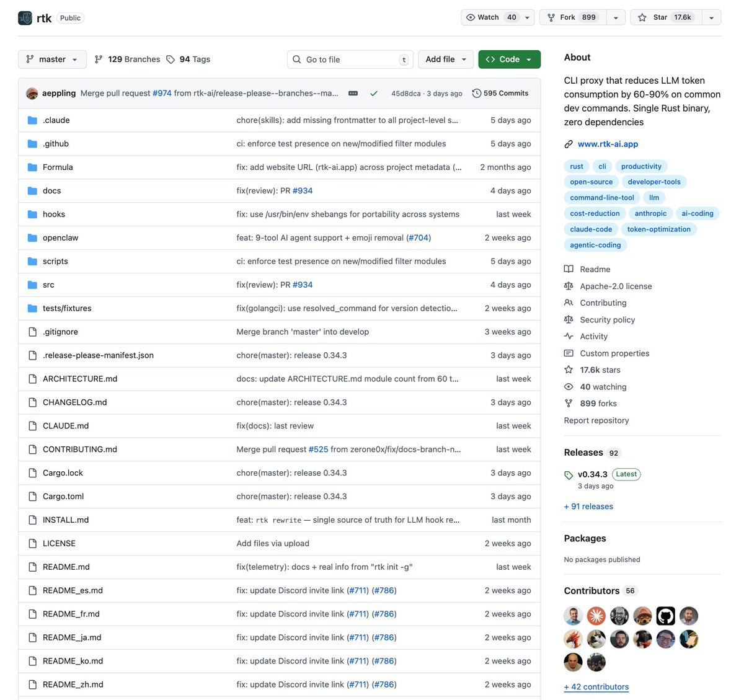Click the .gitignore file icon
The width and height of the screenshot is (744, 700).
click(x=33, y=332)
